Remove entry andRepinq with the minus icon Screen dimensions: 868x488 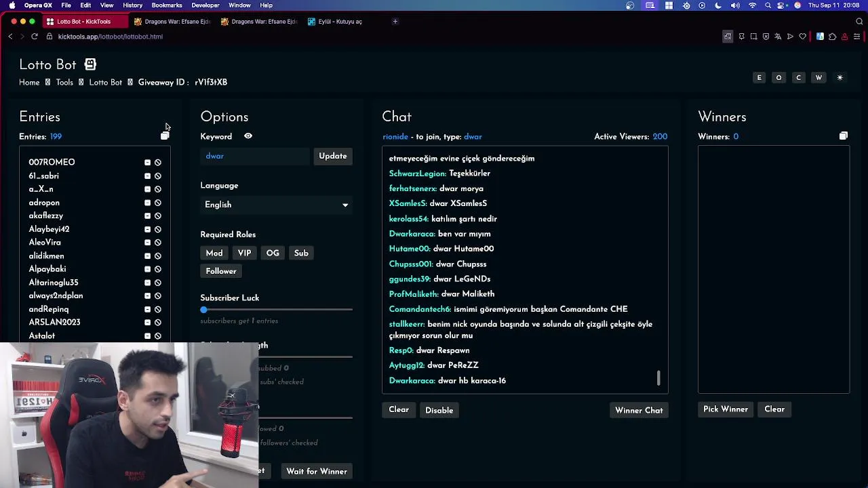pos(147,309)
